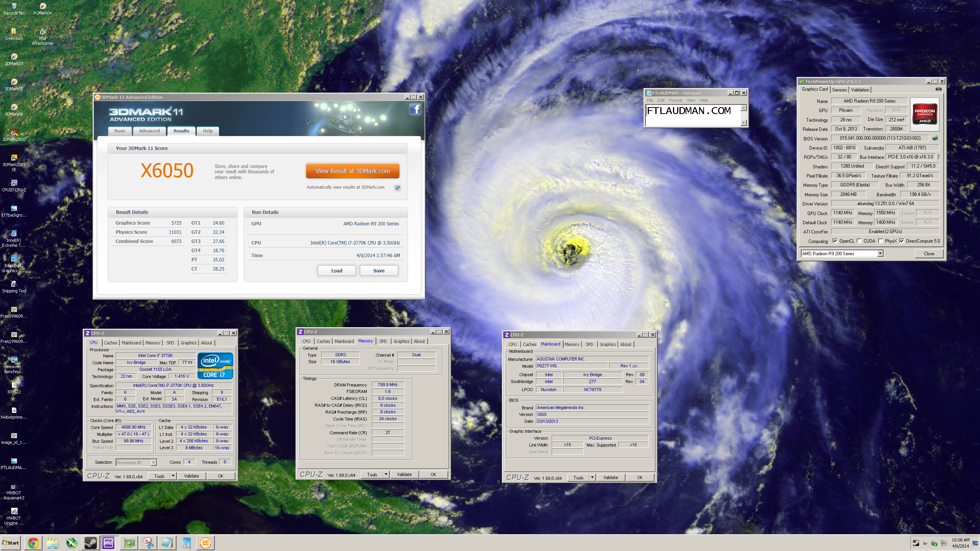980x551 pixels.
Task: Click the Facebook icon in 3DMark 11
Action: point(415,109)
